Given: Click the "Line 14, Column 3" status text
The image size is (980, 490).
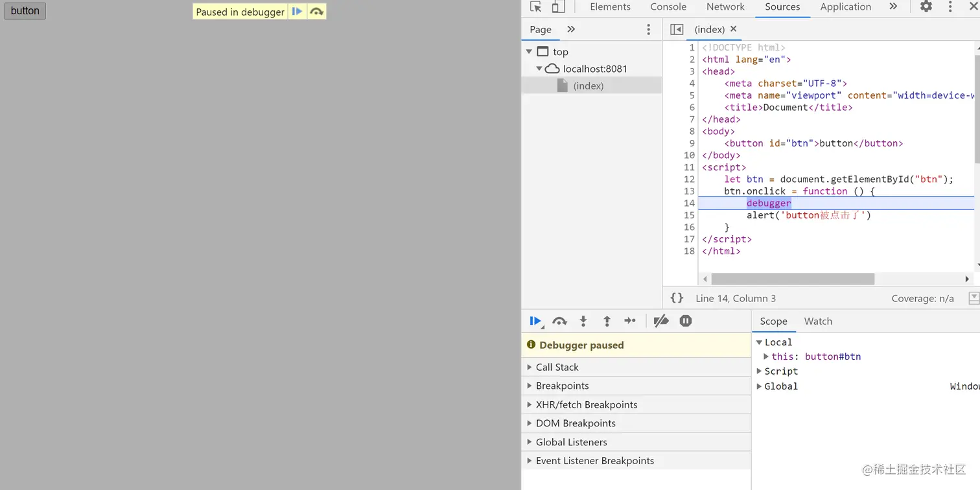Looking at the screenshot, I should 736,298.
